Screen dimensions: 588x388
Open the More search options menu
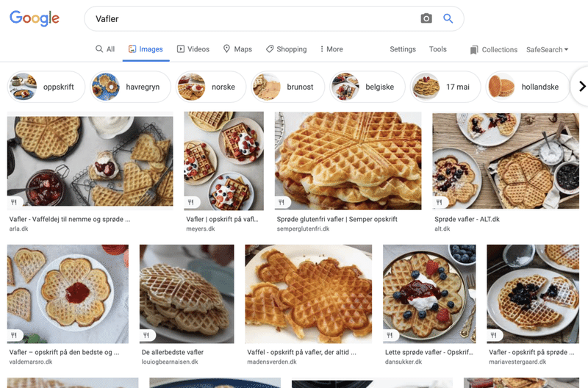331,49
